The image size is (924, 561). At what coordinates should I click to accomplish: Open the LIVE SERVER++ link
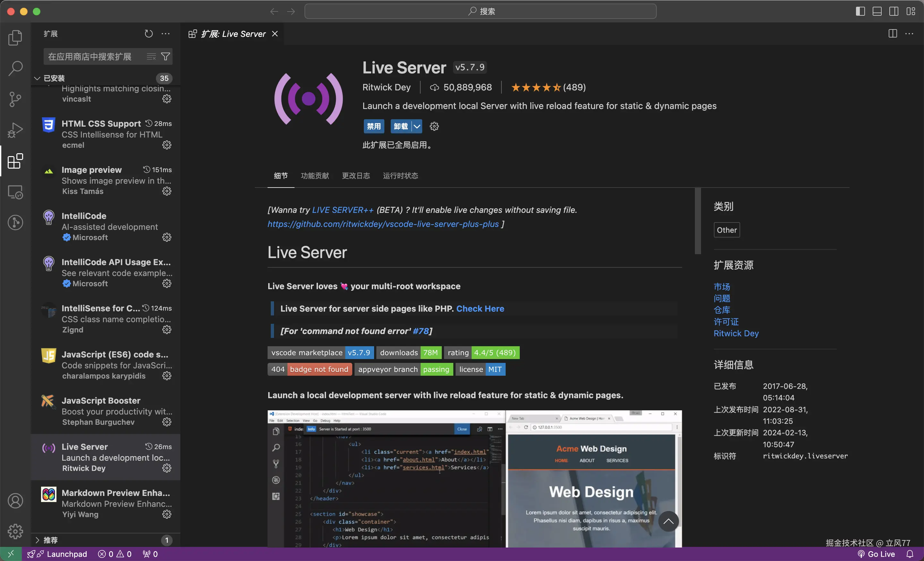pyautogui.click(x=342, y=210)
